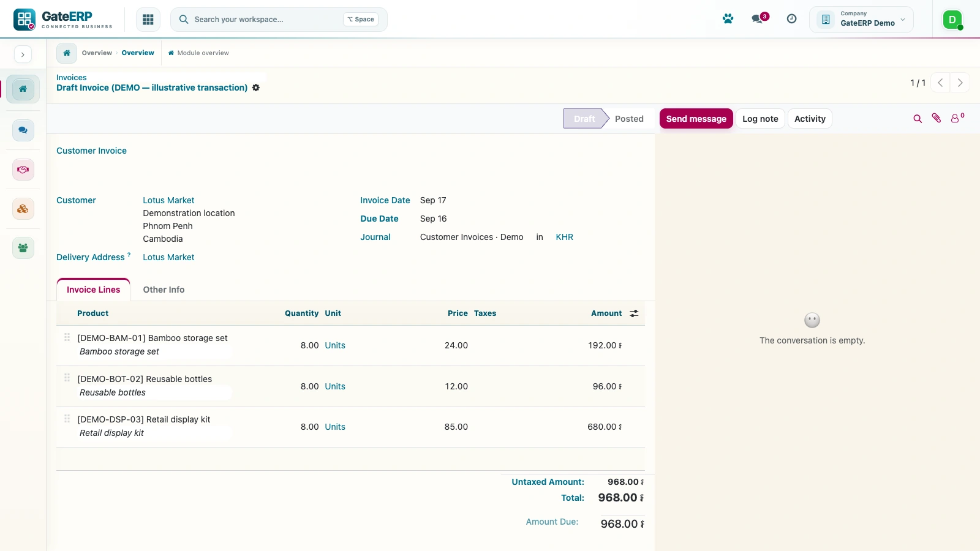Expand the left sidebar chevron

click(x=23, y=54)
